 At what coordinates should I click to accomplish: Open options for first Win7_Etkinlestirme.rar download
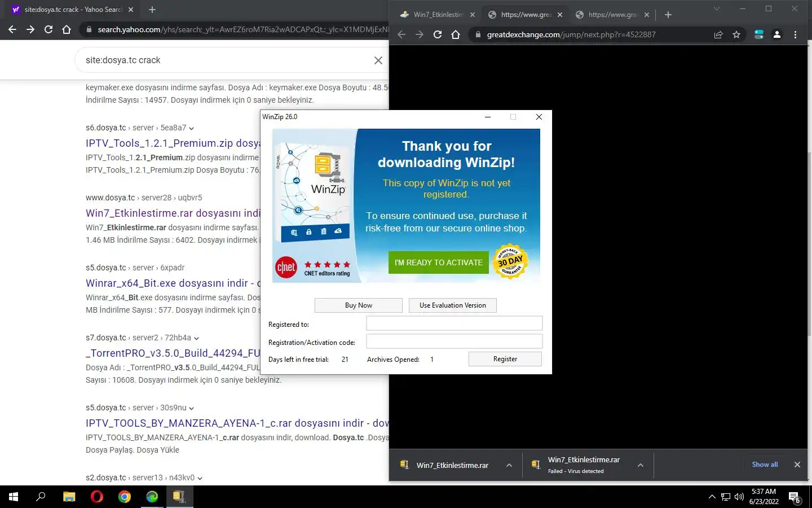coord(509,465)
